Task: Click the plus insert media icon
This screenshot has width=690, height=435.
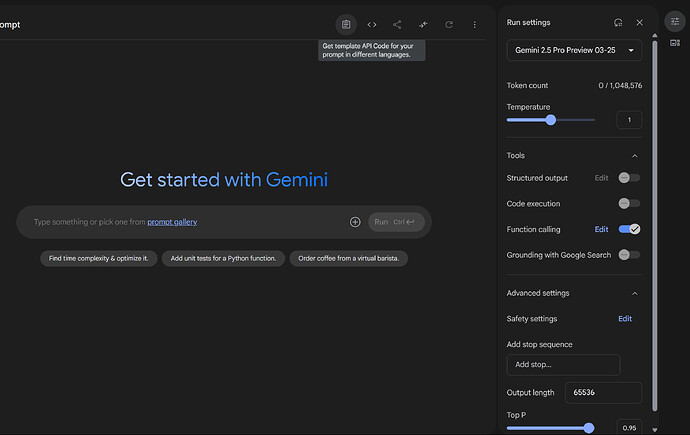Action: [355, 222]
